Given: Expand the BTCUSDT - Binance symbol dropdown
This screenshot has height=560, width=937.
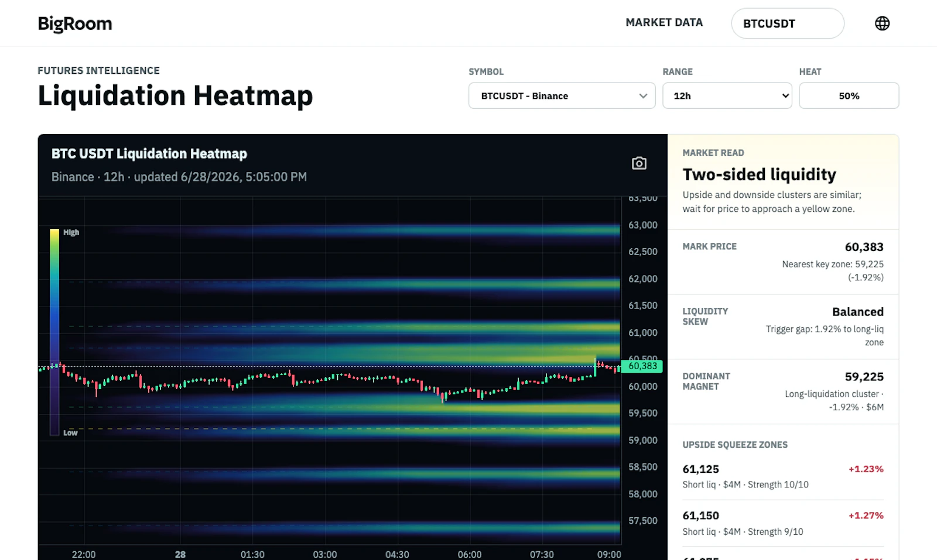Looking at the screenshot, I should coord(562,95).
